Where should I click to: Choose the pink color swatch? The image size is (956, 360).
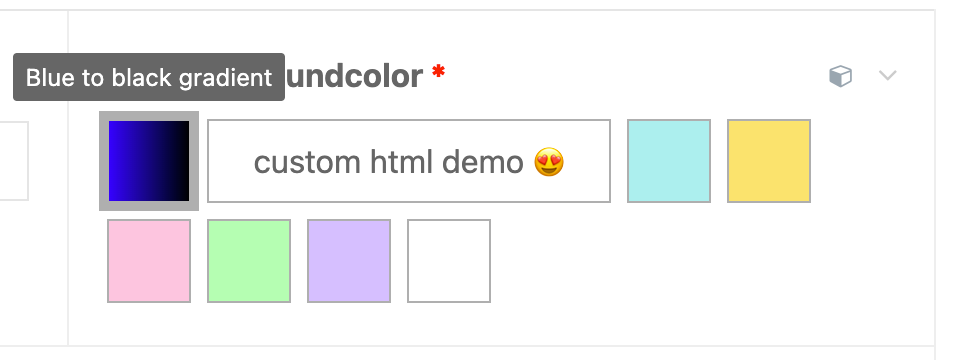149,261
